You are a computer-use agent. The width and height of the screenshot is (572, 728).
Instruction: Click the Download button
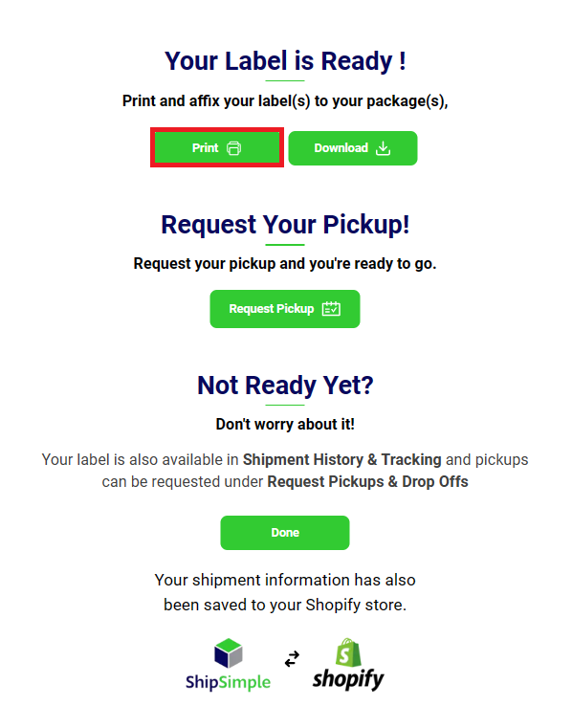[x=352, y=148]
